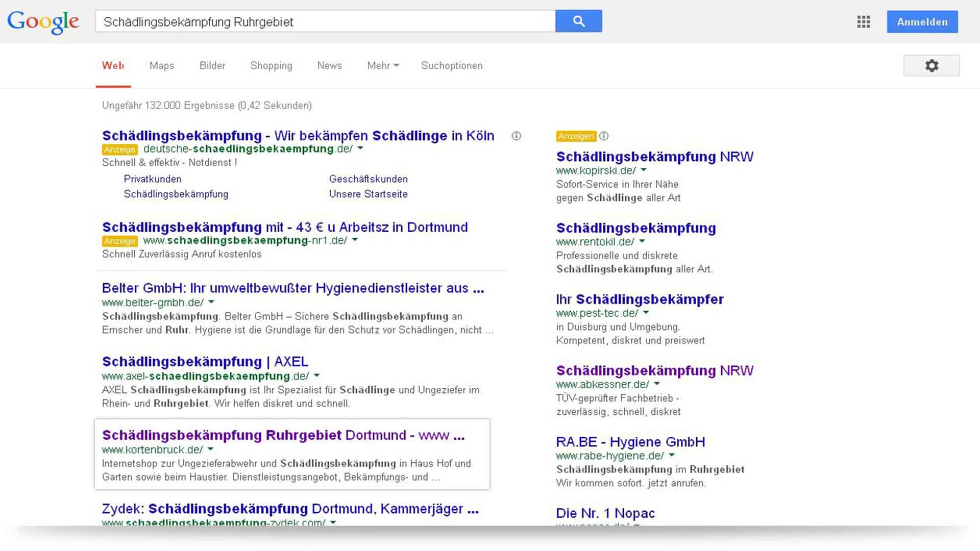Switch to the Bilder tab

coord(212,66)
